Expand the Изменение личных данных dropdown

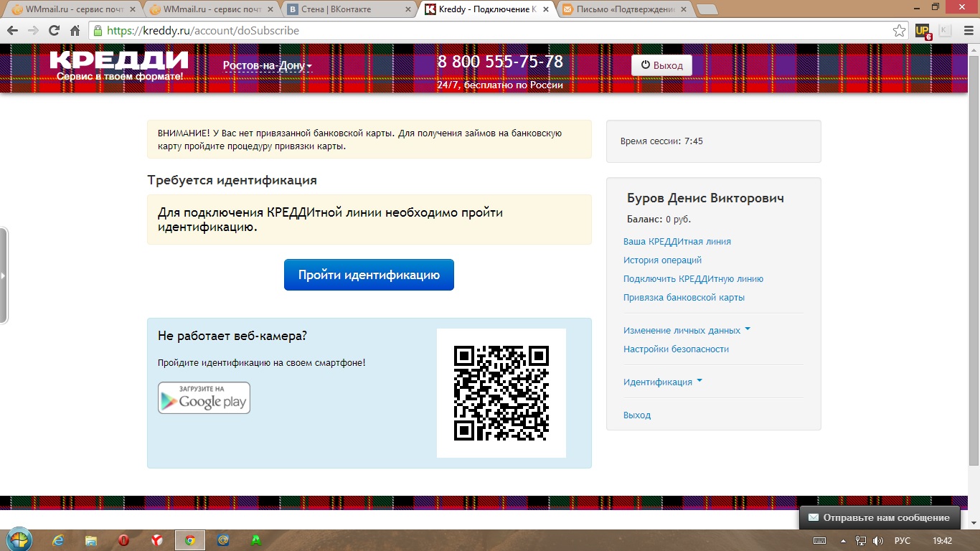click(687, 331)
